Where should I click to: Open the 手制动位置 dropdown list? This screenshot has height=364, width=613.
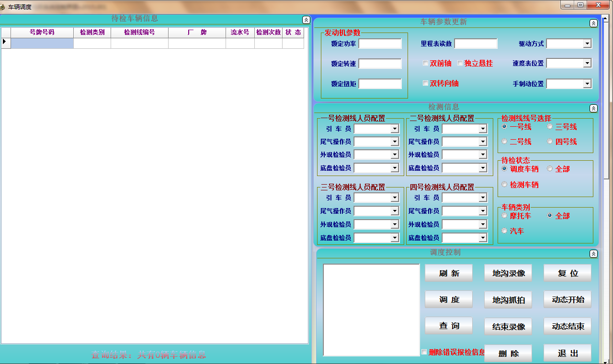[587, 84]
